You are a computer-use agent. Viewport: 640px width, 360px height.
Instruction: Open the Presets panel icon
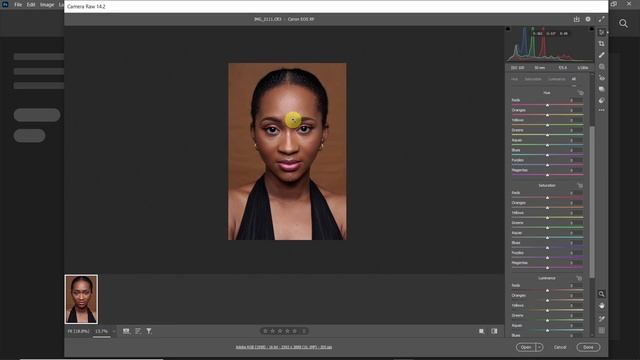[x=602, y=100]
